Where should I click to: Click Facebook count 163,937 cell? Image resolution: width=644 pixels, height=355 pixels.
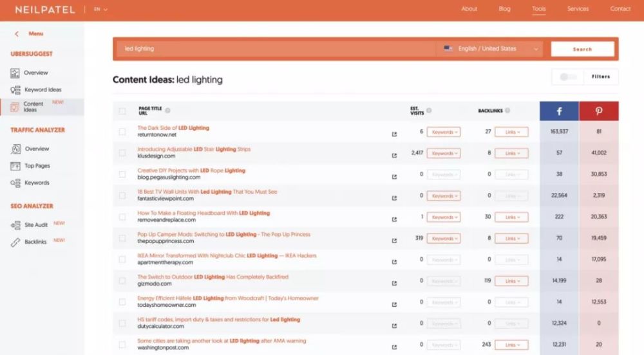559,132
